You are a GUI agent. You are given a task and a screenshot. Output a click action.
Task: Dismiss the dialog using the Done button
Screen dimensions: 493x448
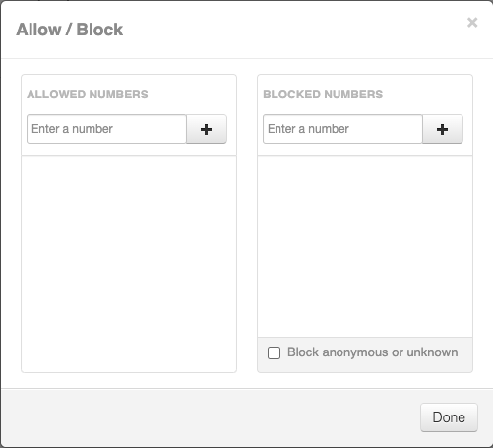(x=449, y=417)
